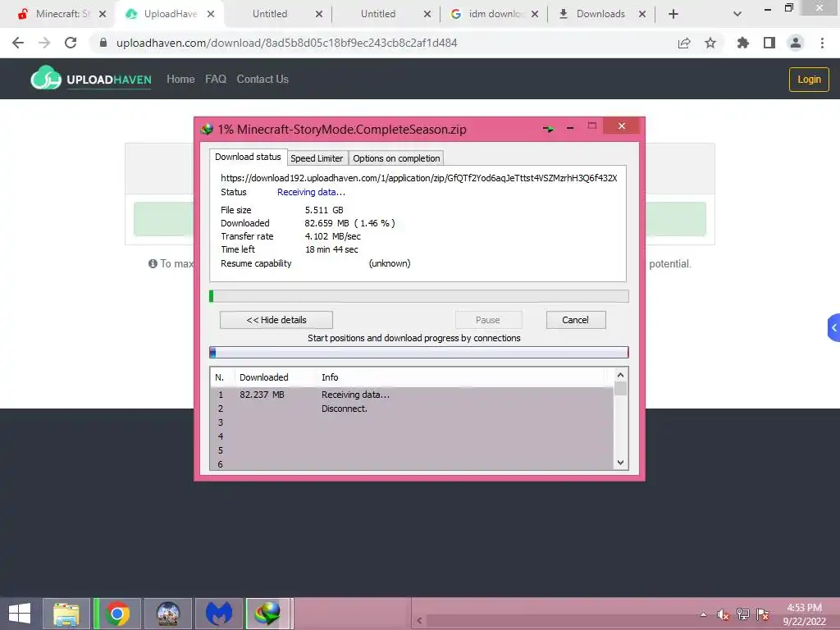Select Download status tab
The height and width of the screenshot is (630, 840).
[x=248, y=157]
